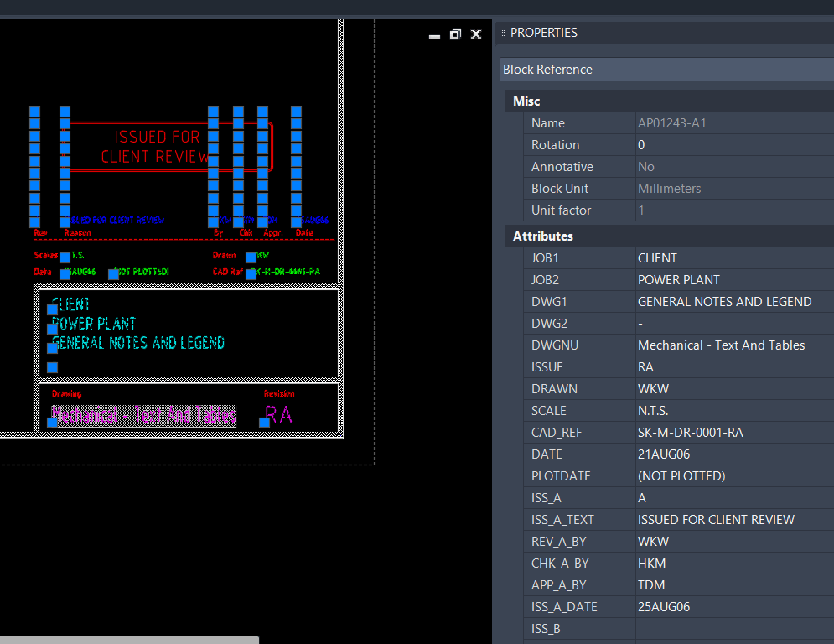Viewport: 834px width, 644px height.
Task: Click the grip beside Mechanical - Text And Tables
Action: coord(52,423)
